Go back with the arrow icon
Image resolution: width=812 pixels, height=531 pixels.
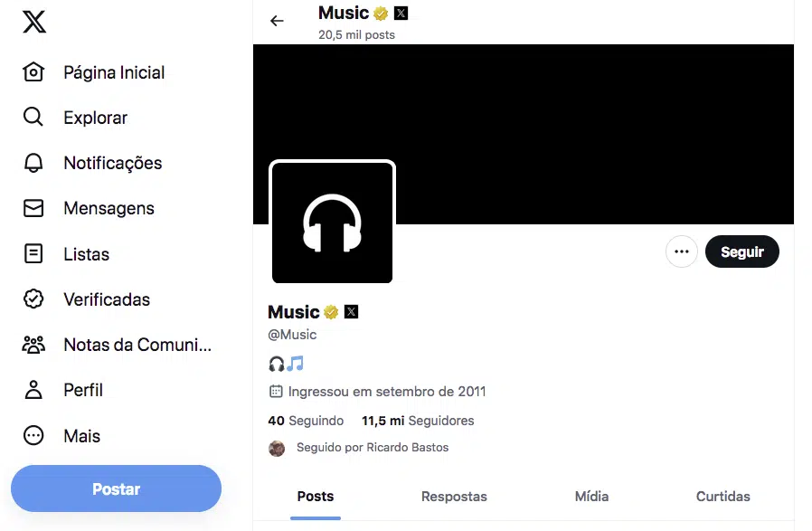[x=277, y=21]
